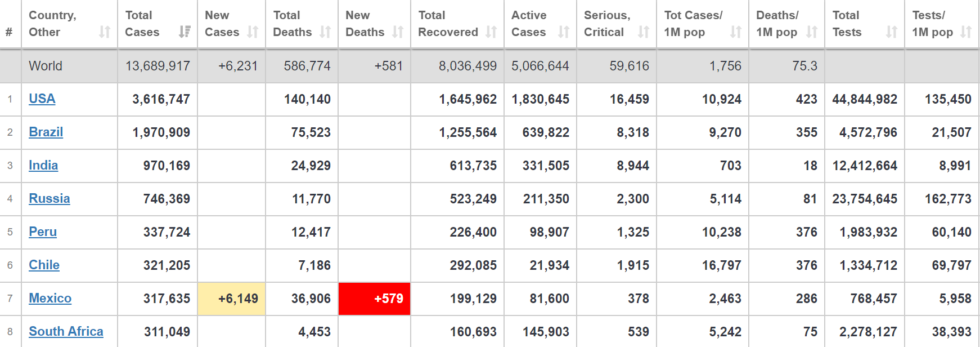Click the # column header
Screen dimensions: 980x347
9,32
